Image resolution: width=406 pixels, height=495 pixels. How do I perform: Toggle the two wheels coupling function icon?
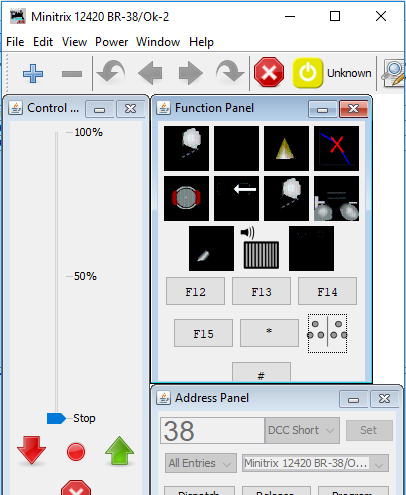coord(337,198)
